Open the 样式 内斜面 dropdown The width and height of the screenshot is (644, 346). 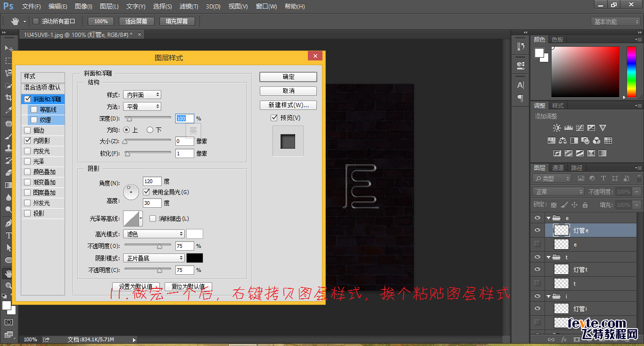pyautogui.click(x=142, y=95)
